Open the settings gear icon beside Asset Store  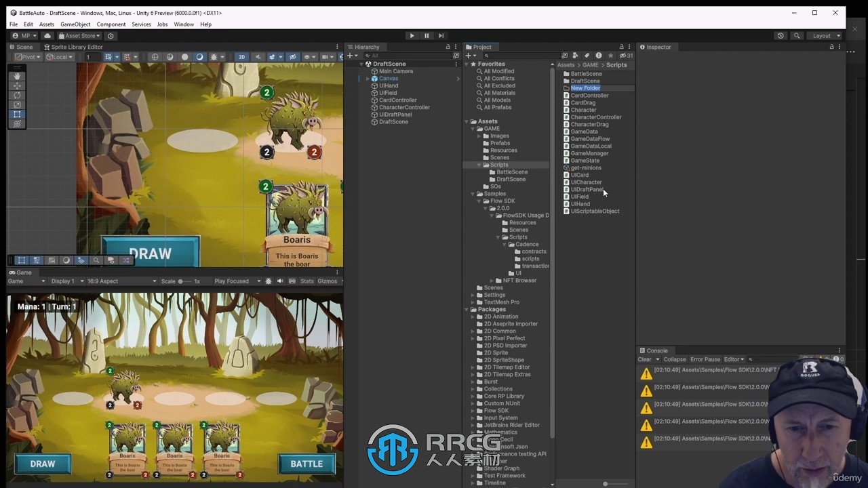(x=111, y=36)
